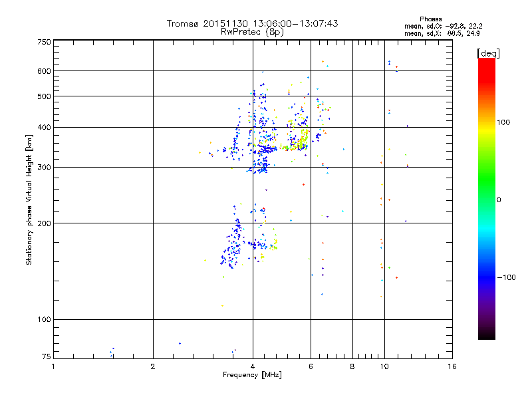Click the blue data point near 2.4 MHz, 85 km

pos(180,343)
